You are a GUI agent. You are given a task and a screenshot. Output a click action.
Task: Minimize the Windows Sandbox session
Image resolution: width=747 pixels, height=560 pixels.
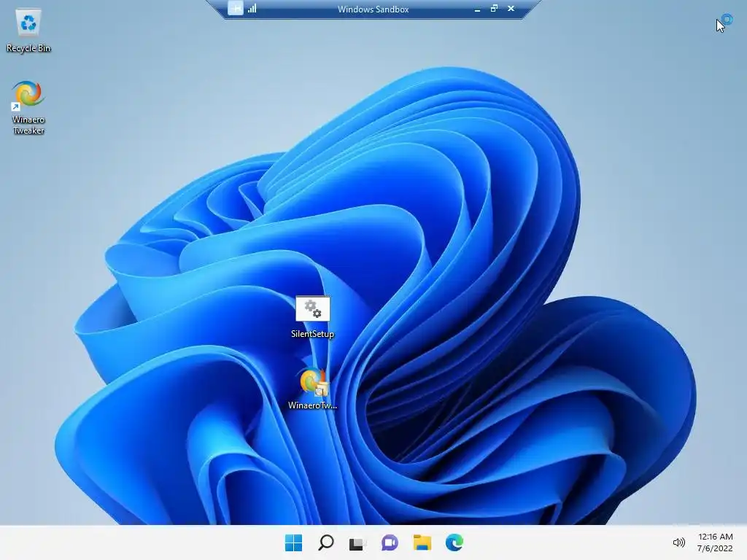click(x=477, y=9)
